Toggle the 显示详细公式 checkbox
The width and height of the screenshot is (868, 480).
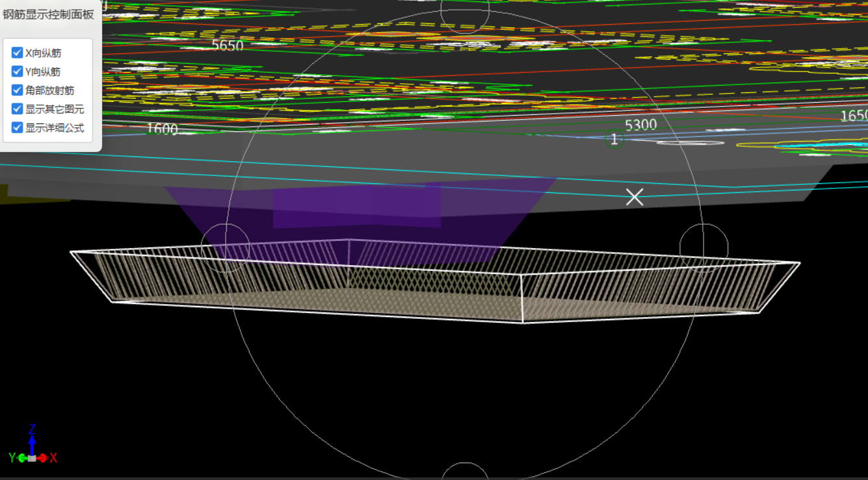coord(18,127)
